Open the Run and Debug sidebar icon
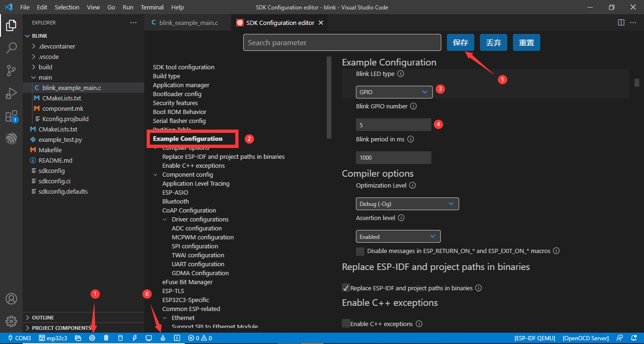Screen dimensions: 644x344 pos(11,93)
